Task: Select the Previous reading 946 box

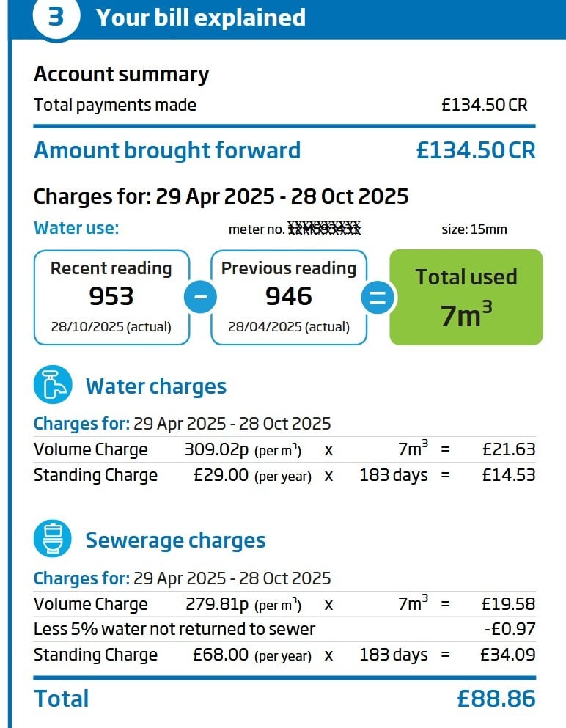Action: tap(289, 297)
